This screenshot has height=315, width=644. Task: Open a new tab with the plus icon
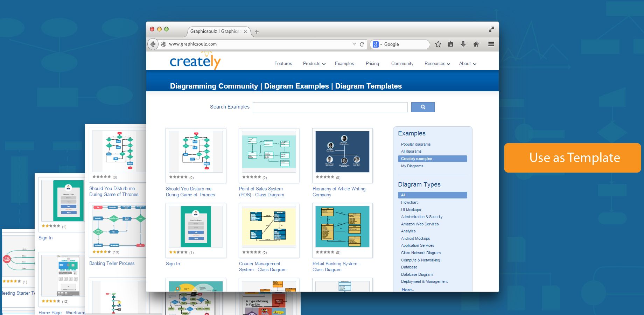tap(257, 31)
